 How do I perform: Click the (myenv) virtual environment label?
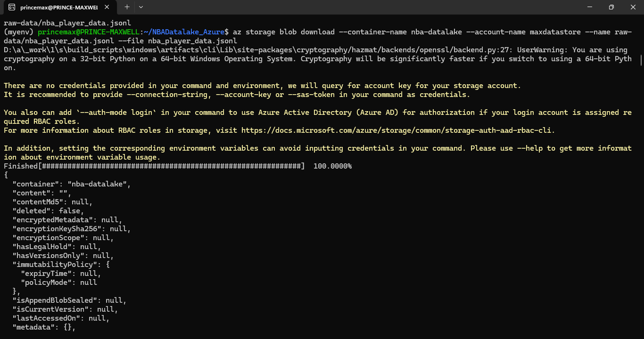click(18, 32)
